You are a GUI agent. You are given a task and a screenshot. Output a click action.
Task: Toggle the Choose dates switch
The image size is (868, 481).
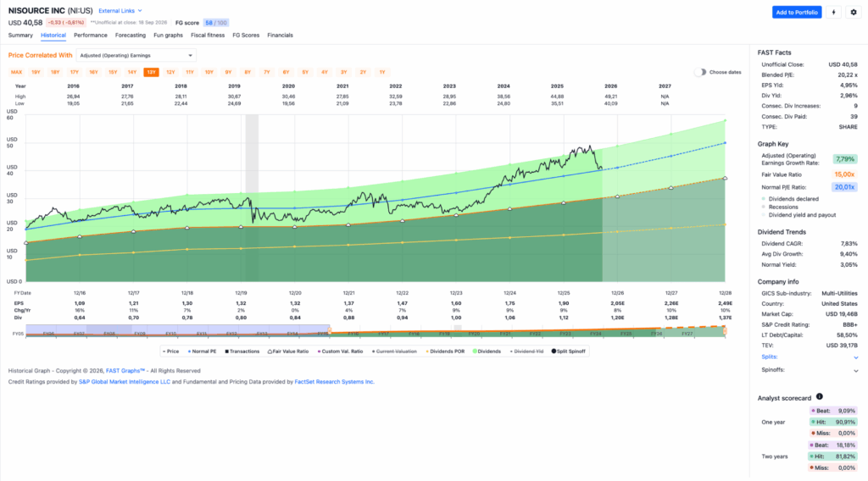(x=700, y=72)
